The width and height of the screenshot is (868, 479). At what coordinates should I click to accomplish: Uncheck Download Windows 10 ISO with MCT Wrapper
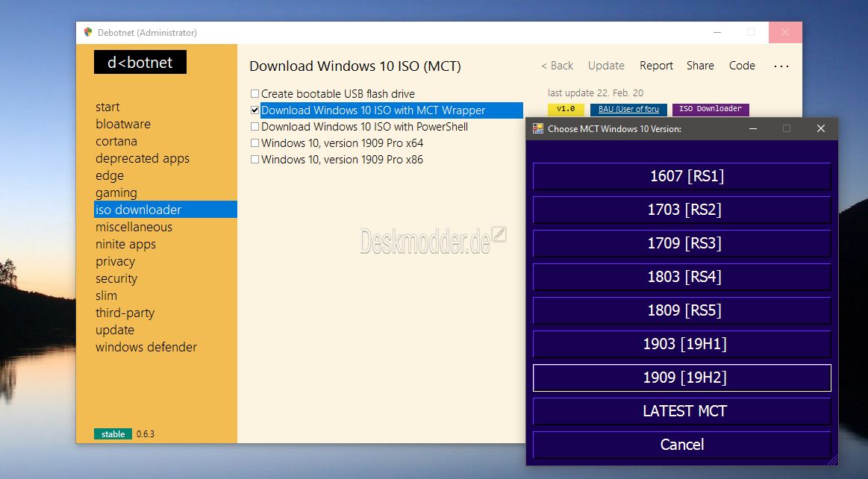pyautogui.click(x=255, y=110)
